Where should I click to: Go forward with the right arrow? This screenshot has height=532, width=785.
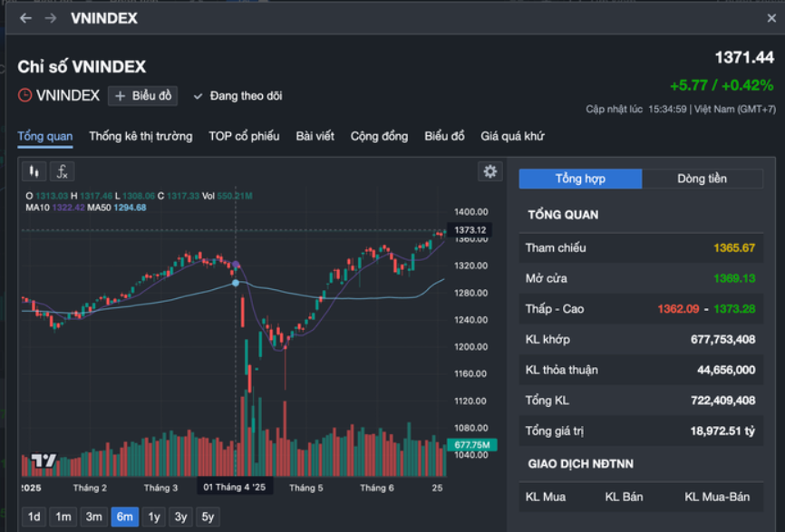click(x=51, y=18)
